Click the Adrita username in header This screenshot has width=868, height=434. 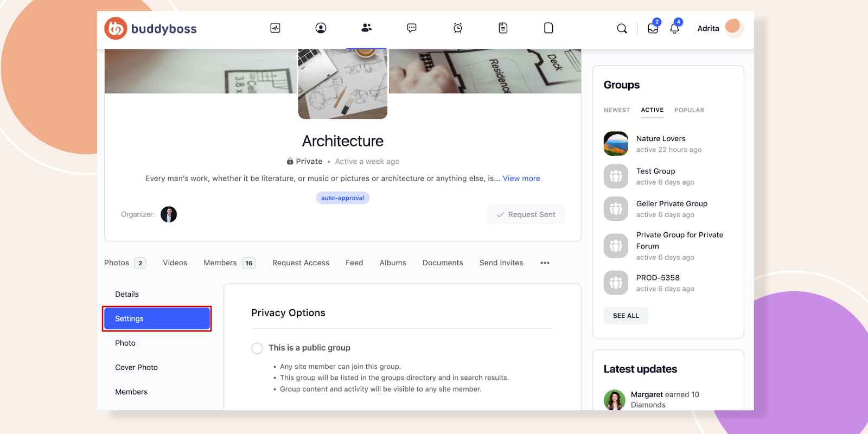click(x=708, y=29)
